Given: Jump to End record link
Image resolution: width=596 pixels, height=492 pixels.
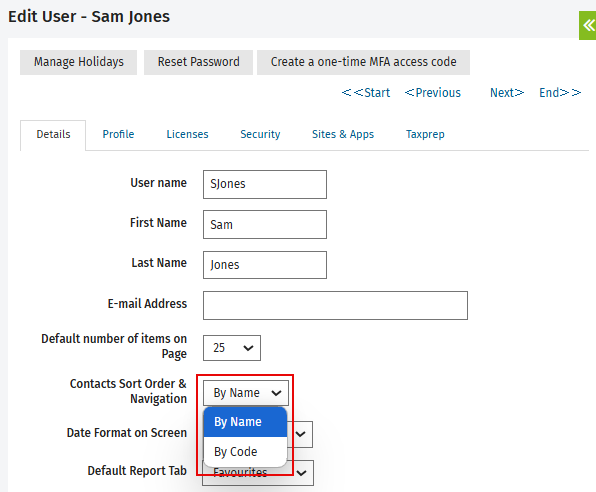Looking at the screenshot, I should [560, 92].
